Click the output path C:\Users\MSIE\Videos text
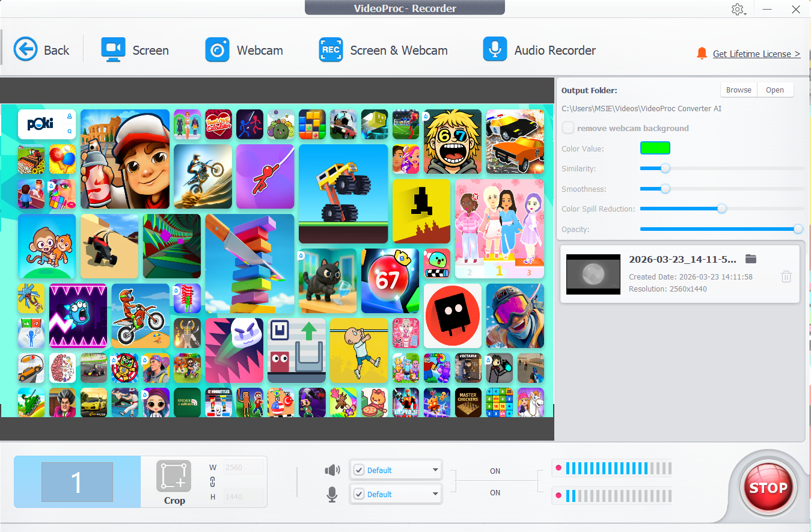Screen dimensions: 811x532 (x=641, y=109)
